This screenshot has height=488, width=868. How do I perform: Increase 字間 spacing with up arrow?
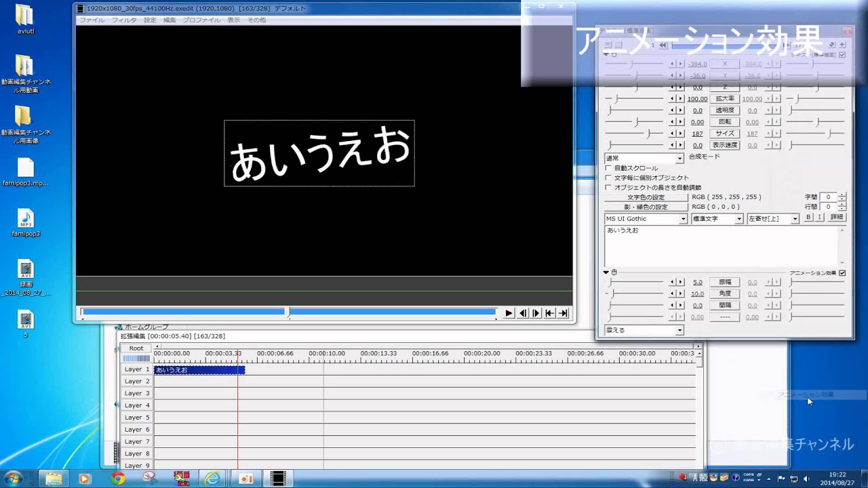pyautogui.click(x=842, y=195)
